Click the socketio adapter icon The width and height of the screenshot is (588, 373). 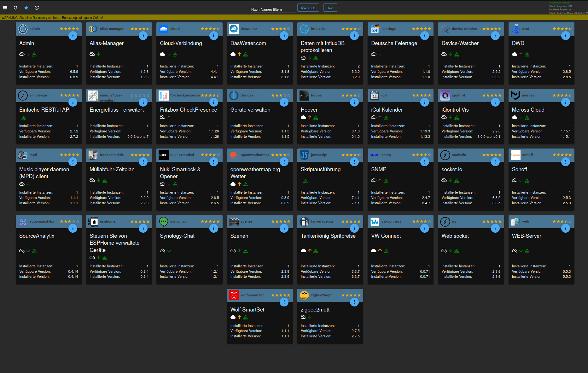[x=445, y=155]
